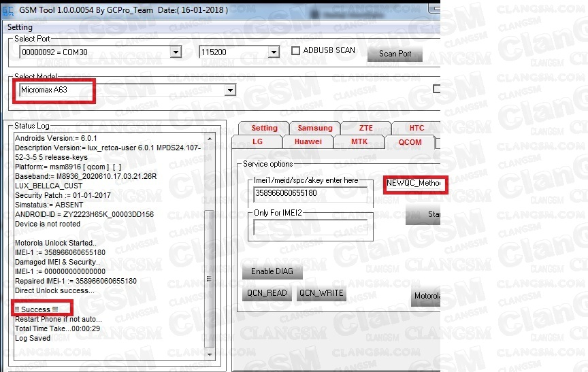Click 'Simstatus:= ABSENT' log line
Screen dimensions: 588x372
[49, 205]
